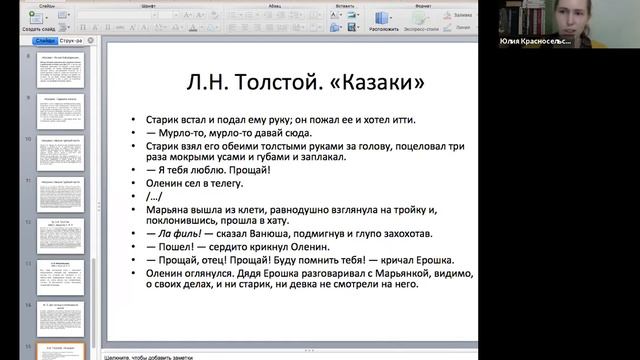The width and height of the screenshot is (640, 360).
Task: Close the slide thumbnails pane
Action: tap(91, 40)
